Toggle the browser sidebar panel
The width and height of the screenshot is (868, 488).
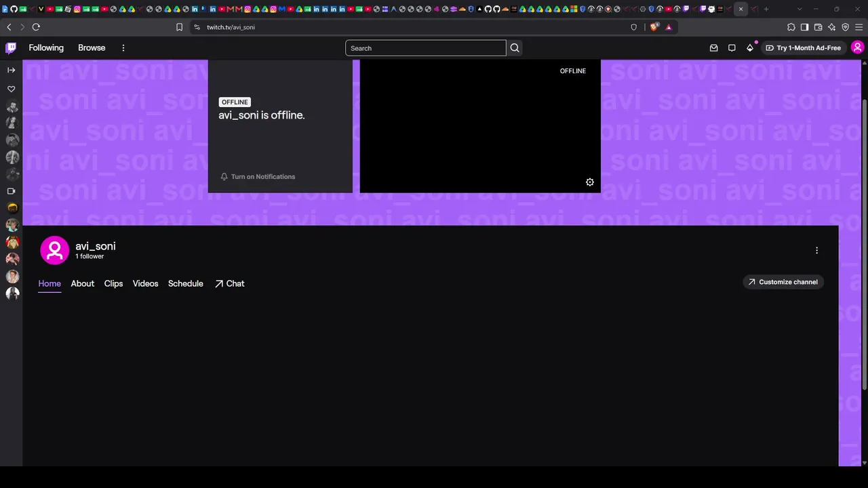coord(804,27)
